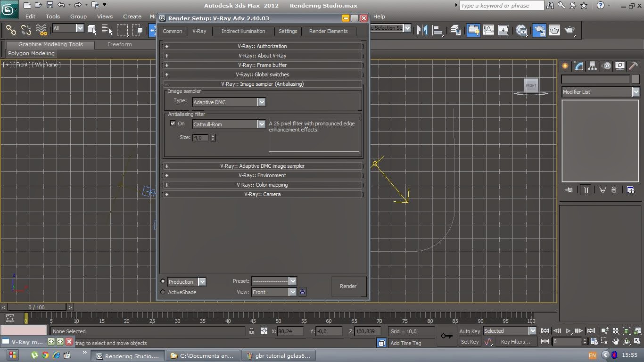Select the Production render mode radio button

pos(163,281)
